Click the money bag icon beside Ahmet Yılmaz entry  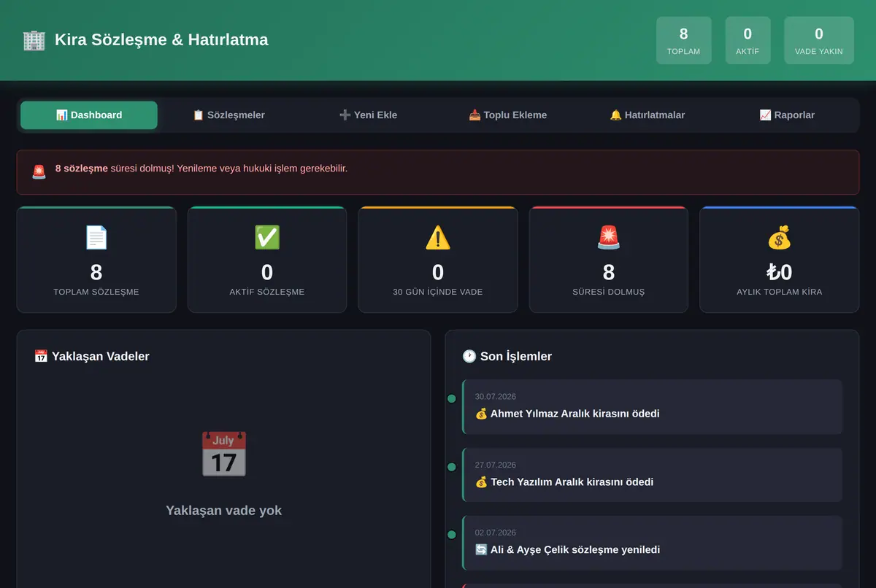pyautogui.click(x=481, y=414)
